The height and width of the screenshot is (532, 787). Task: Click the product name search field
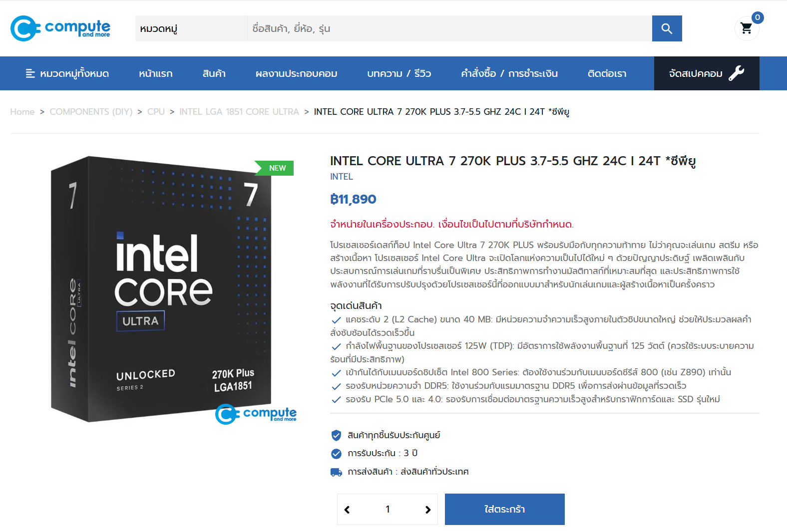(449, 28)
